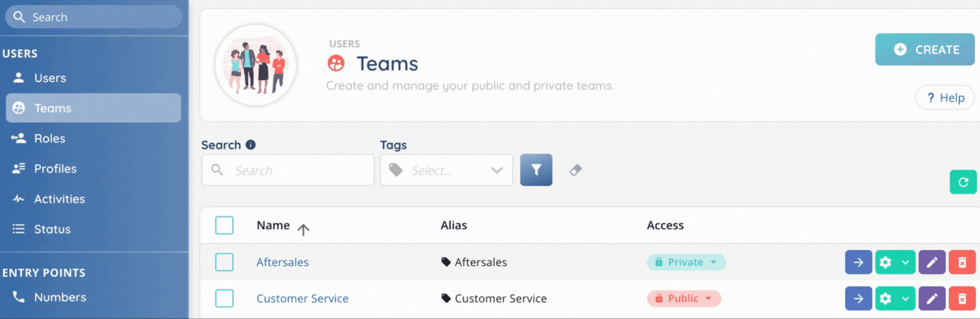
Task: Open the Tags select dropdown
Action: (x=446, y=170)
